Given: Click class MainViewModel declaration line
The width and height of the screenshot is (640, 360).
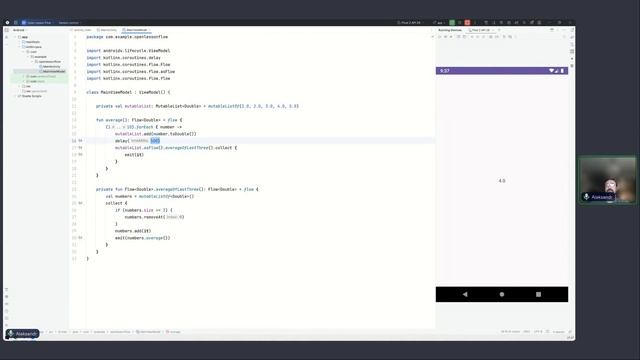Looking at the screenshot, I should tap(128, 92).
